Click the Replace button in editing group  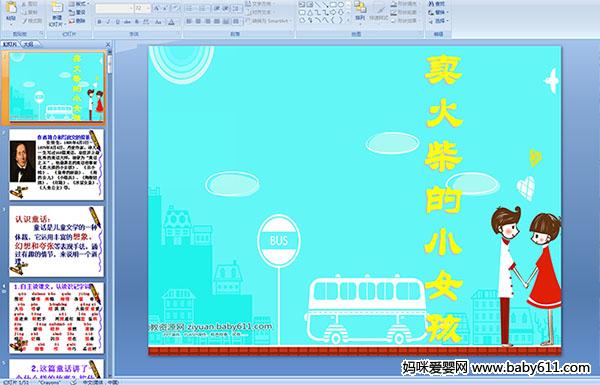437,12
